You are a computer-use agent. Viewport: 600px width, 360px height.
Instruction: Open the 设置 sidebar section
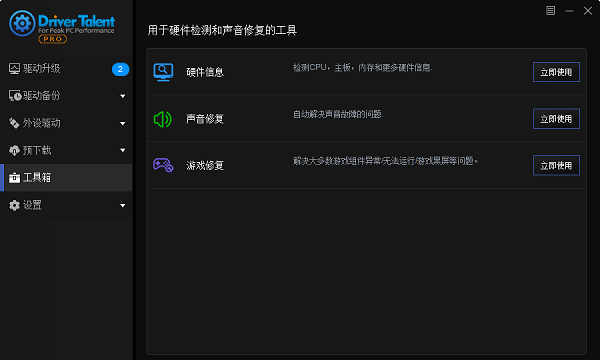[66, 205]
